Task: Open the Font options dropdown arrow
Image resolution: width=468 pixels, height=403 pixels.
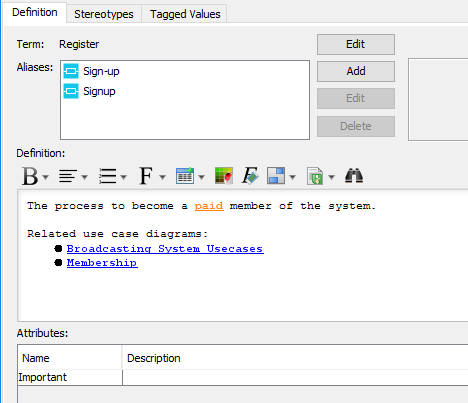Action: pyautogui.click(x=162, y=177)
